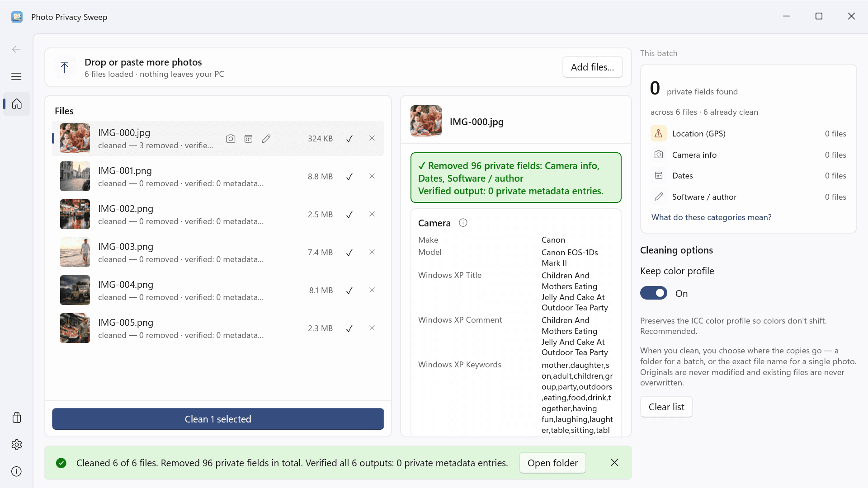Select the IMG-002.png file row
The image size is (868, 488).
coord(218,214)
